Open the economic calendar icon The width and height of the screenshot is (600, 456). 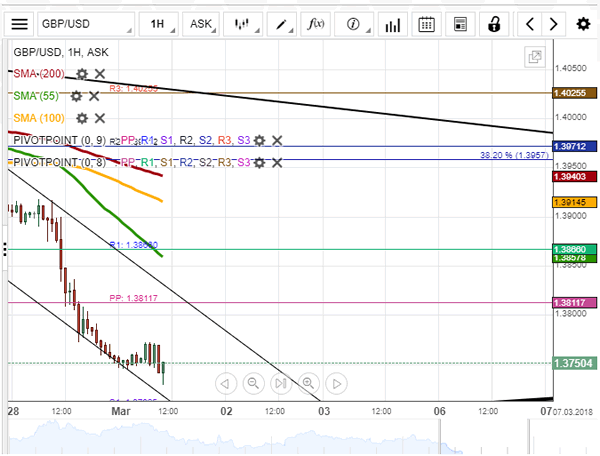426,25
